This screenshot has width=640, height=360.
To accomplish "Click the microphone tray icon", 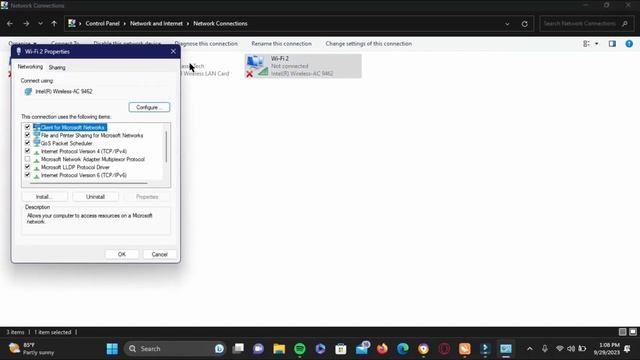I will click(544, 349).
